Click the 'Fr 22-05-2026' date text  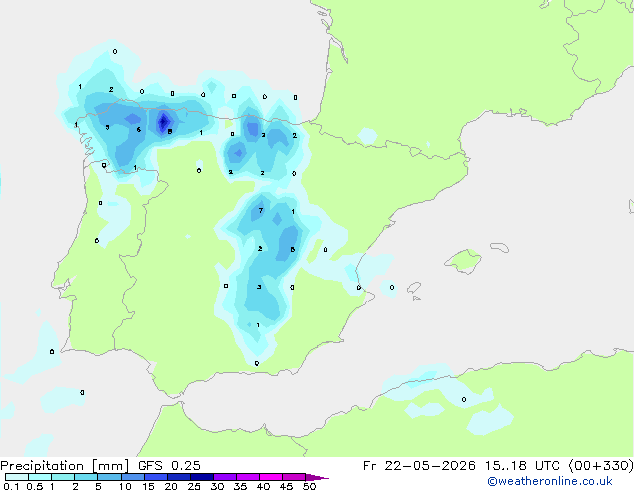[x=419, y=466]
